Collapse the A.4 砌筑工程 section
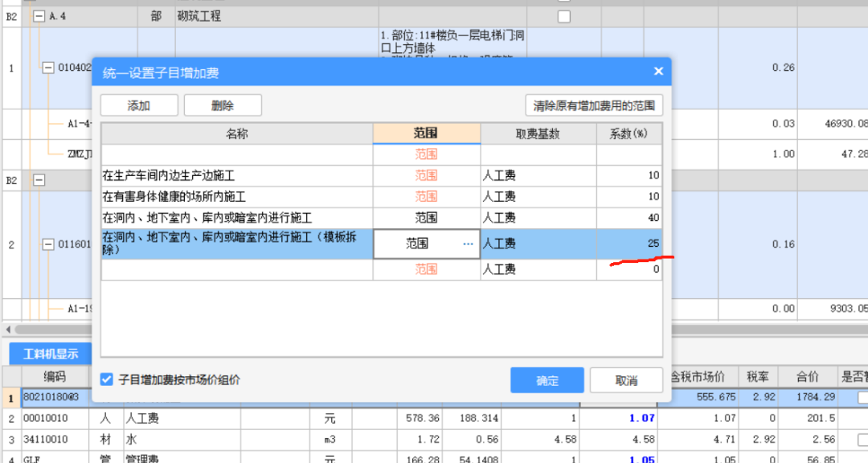Screen dimensions: 868x463 point(39,16)
